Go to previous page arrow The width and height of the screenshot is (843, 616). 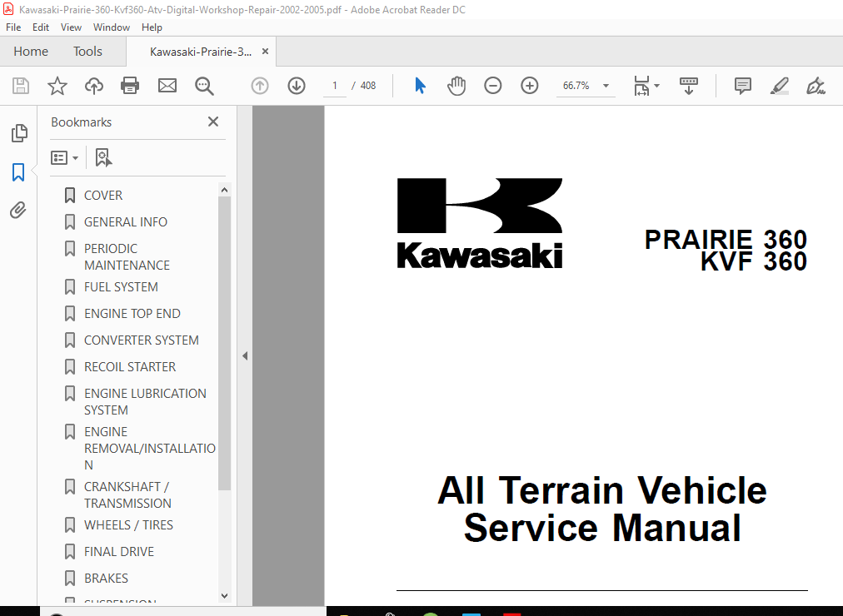pyautogui.click(x=260, y=86)
